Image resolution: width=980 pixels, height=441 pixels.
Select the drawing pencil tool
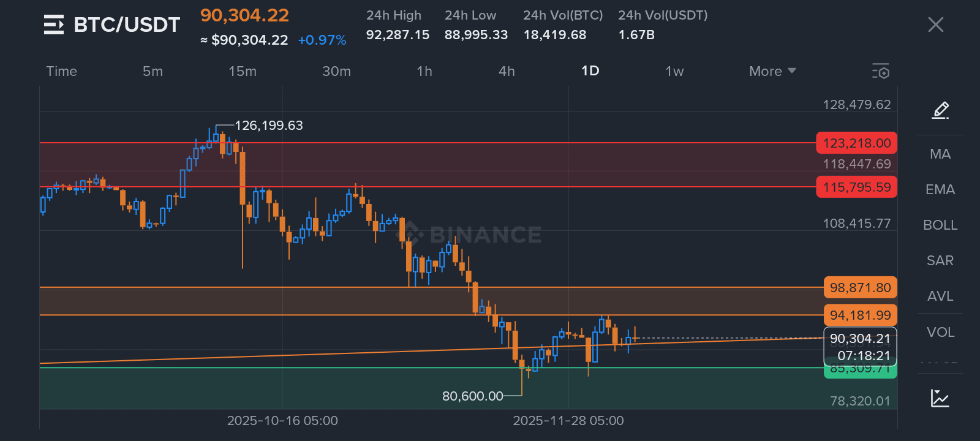pos(940,110)
